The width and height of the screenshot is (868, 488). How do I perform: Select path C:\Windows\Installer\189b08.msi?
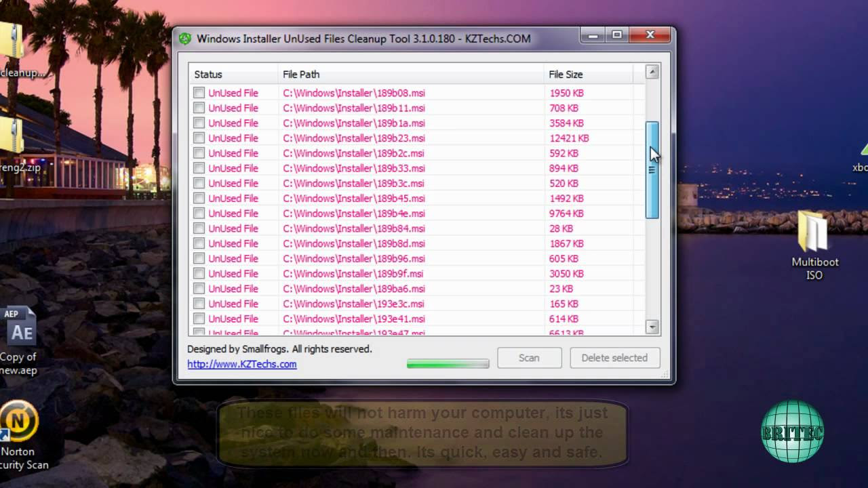(x=354, y=93)
